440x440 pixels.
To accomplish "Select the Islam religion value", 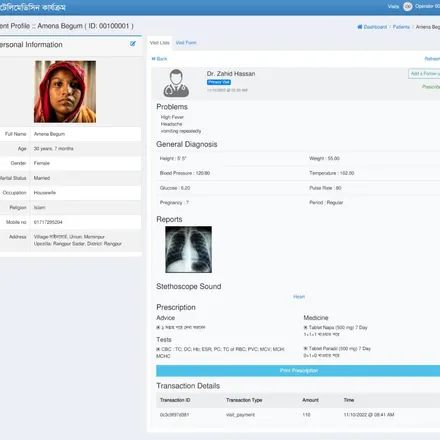I will 39,207.
